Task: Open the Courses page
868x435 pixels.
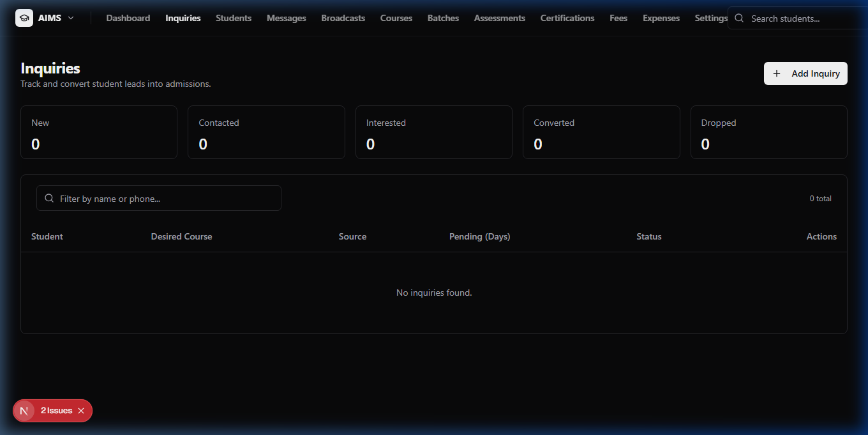Action: 396,18
